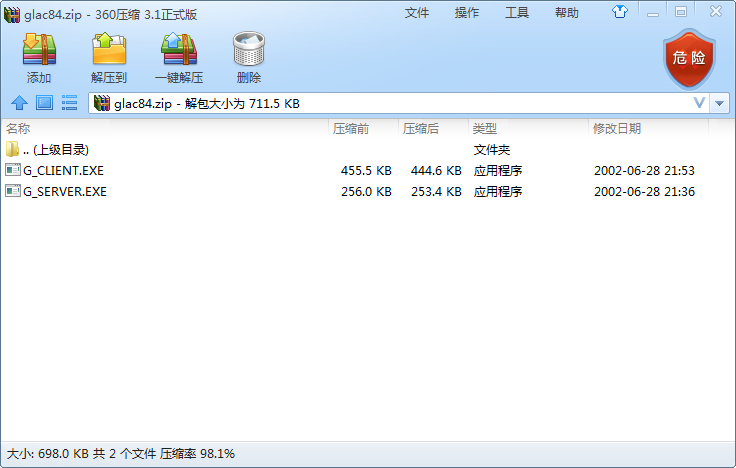Click the 删除 (delete) trash icon
Image resolution: width=736 pixels, height=468 pixels.
249,49
